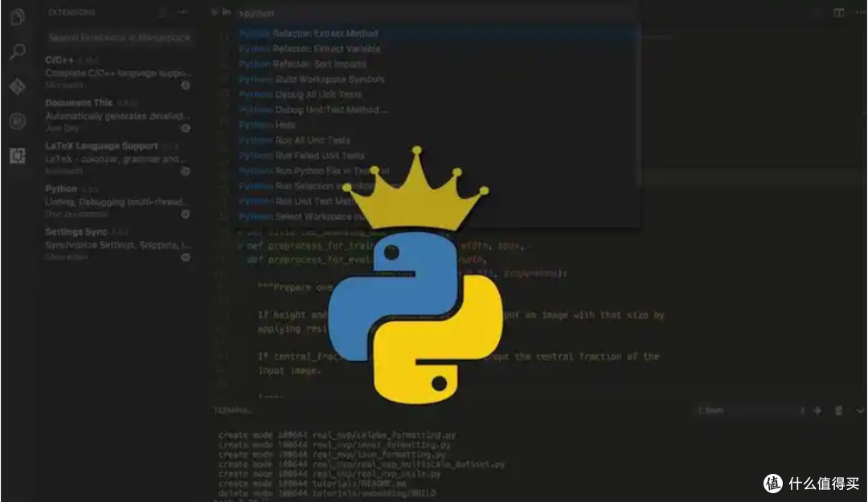868x502 pixels.
Task: Open the Source Control view
Action: click(x=18, y=86)
